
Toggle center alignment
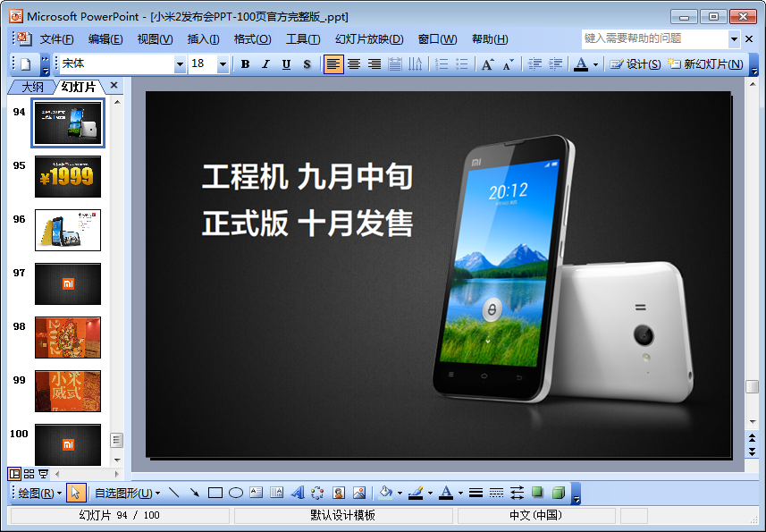click(354, 64)
